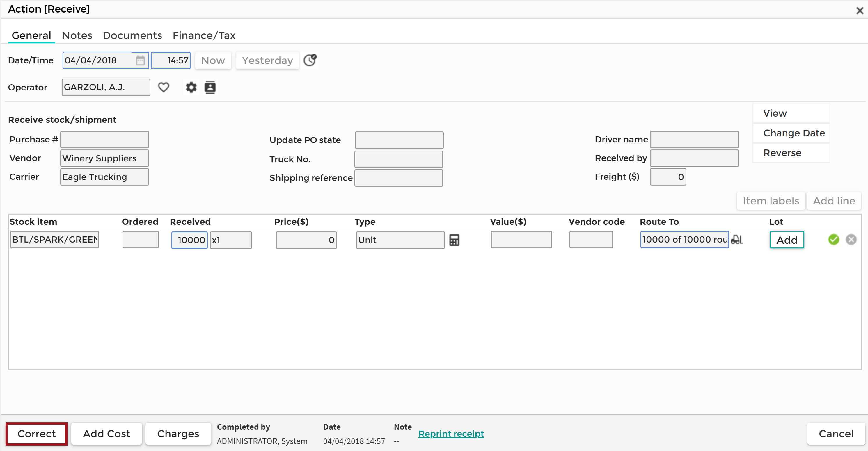Click the Shipping reference field
The height and width of the screenshot is (451, 868).
click(x=399, y=178)
